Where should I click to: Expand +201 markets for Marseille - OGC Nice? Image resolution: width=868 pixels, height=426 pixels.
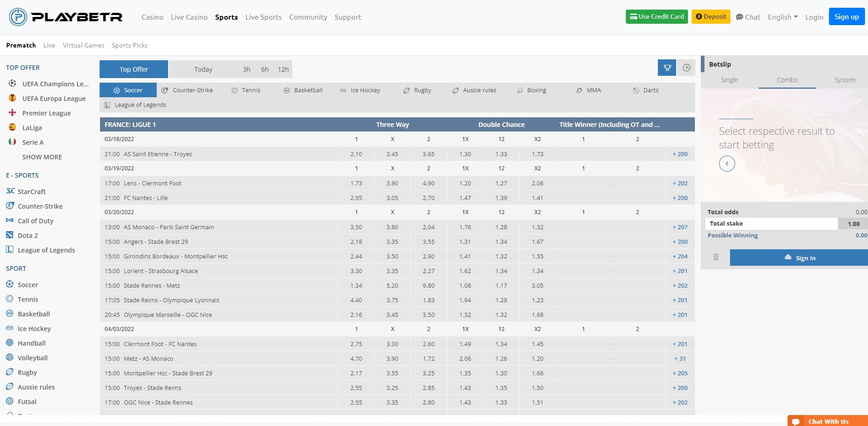tap(680, 315)
